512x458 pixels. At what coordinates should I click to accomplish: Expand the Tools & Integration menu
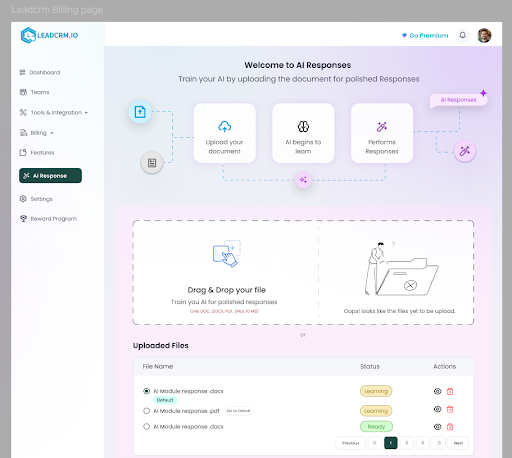click(x=54, y=112)
